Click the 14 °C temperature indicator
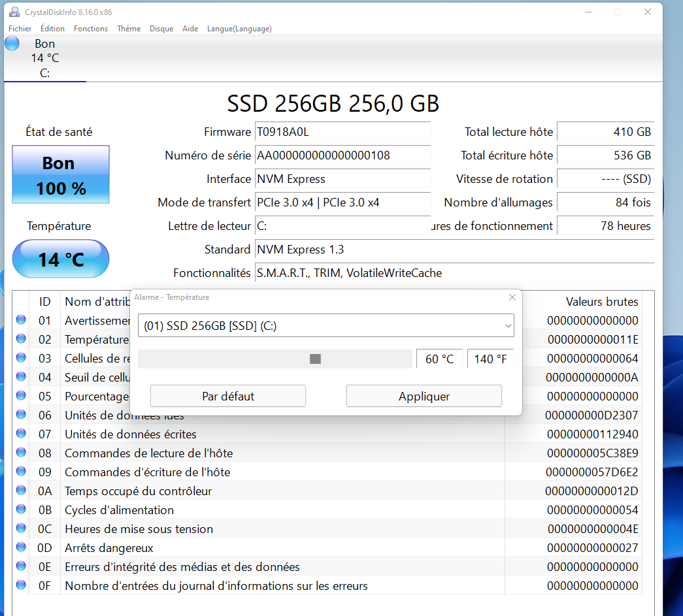 61,259
